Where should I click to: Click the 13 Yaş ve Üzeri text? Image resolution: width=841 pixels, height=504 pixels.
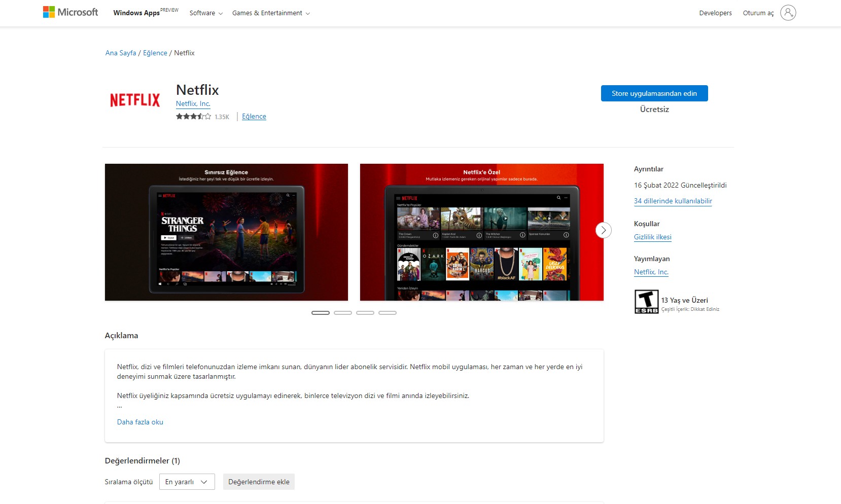pos(684,300)
